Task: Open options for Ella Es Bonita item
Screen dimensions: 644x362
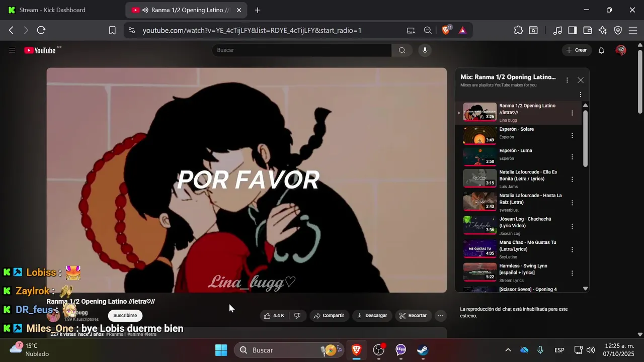Action: click(x=572, y=179)
